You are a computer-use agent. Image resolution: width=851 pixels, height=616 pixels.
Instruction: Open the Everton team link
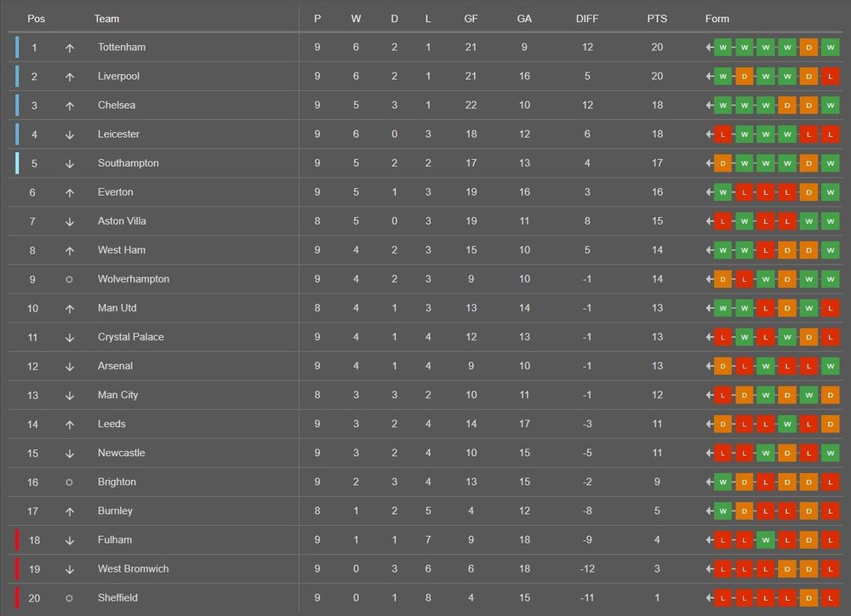point(116,192)
